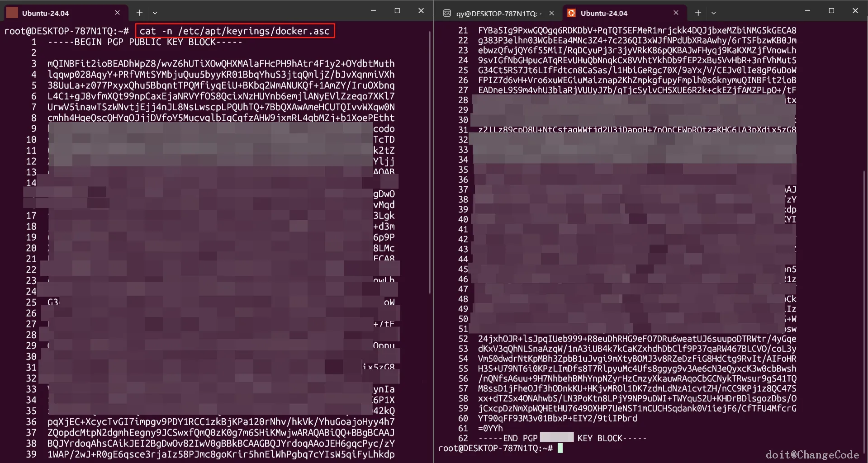Close the Ubuntu-24.04 tab in the right window
Image resolution: width=868 pixels, height=463 pixels.
[x=676, y=13]
